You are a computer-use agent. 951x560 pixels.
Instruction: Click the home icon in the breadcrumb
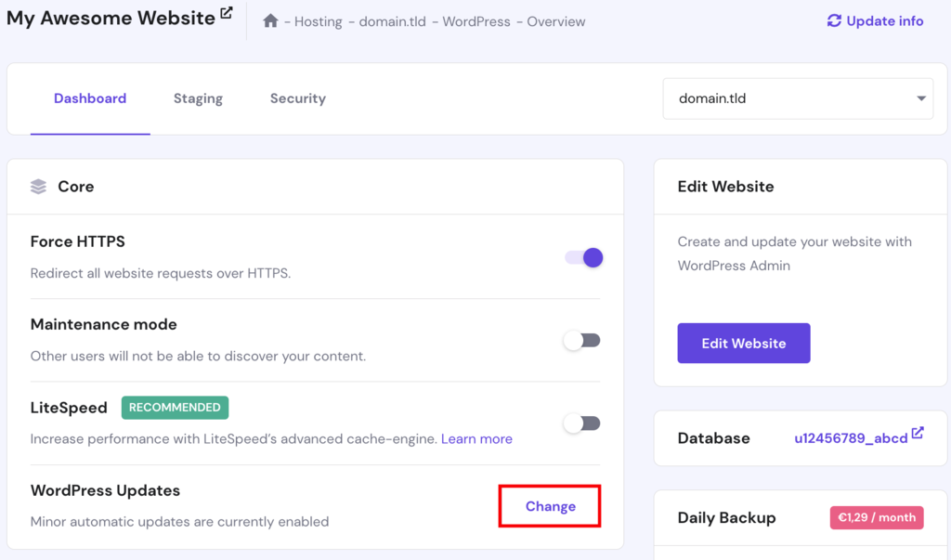pyautogui.click(x=268, y=20)
